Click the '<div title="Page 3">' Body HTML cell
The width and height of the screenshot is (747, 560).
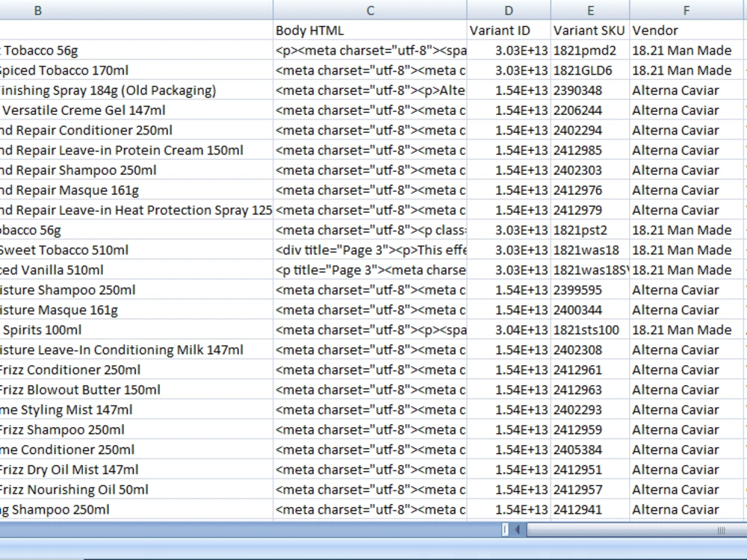coord(371,250)
